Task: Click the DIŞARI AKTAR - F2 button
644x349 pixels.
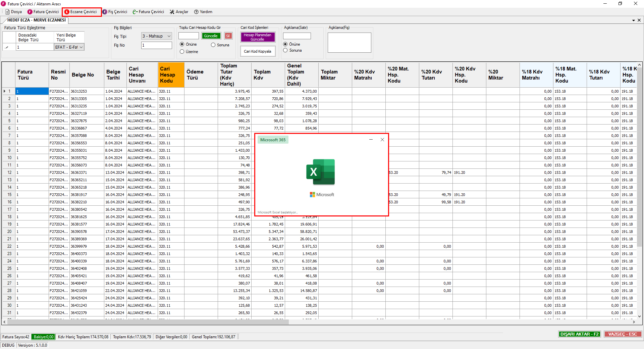Action: click(x=579, y=334)
